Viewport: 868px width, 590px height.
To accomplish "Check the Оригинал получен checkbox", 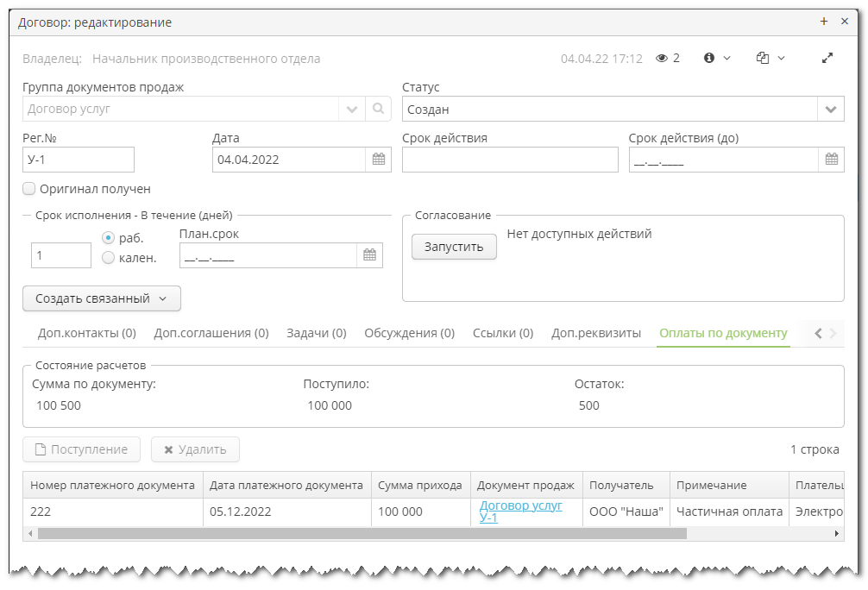I will pyautogui.click(x=28, y=189).
